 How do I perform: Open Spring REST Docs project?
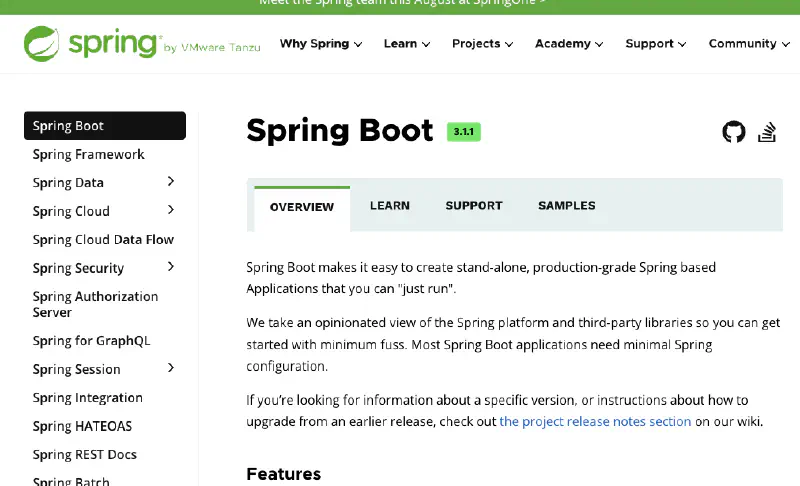pos(85,454)
